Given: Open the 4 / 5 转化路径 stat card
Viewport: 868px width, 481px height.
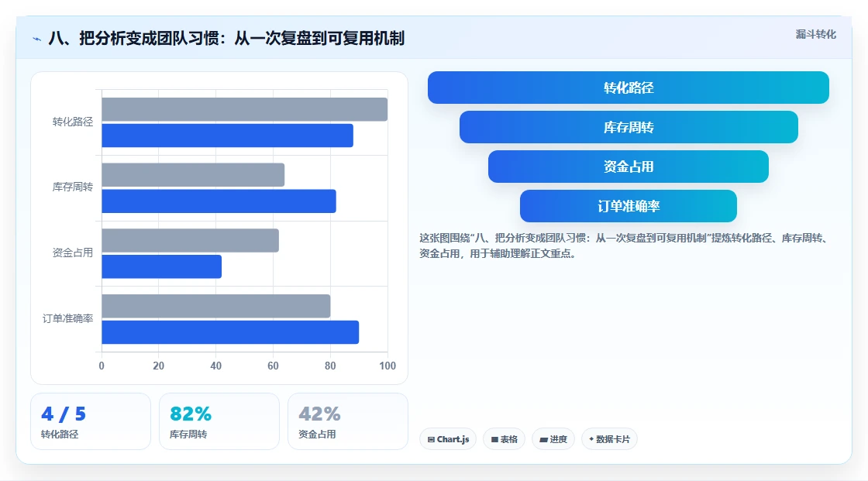Looking at the screenshot, I should 91,421.
